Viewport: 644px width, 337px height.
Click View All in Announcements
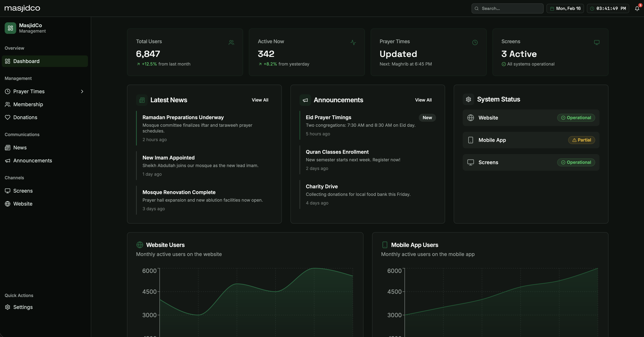(x=423, y=100)
